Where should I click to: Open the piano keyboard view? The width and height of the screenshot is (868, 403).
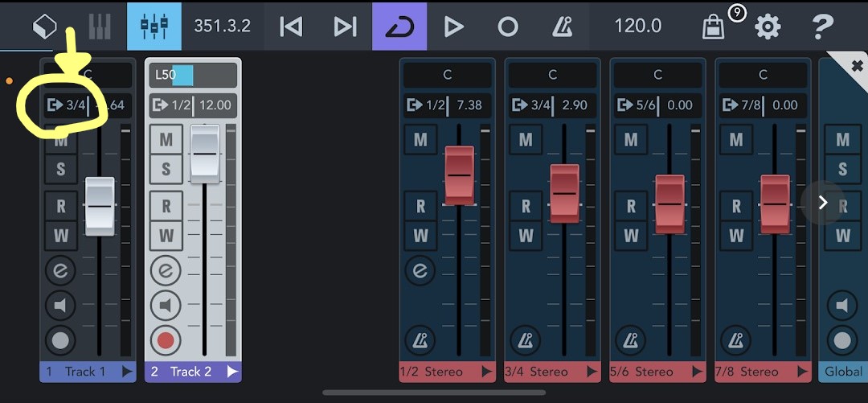click(100, 26)
